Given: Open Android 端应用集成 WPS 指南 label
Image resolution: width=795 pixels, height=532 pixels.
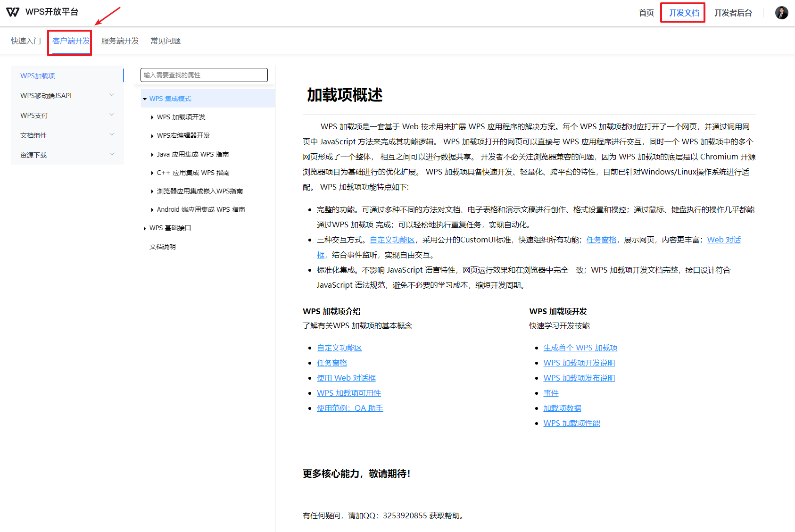Looking at the screenshot, I should pyautogui.click(x=201, y=209).
